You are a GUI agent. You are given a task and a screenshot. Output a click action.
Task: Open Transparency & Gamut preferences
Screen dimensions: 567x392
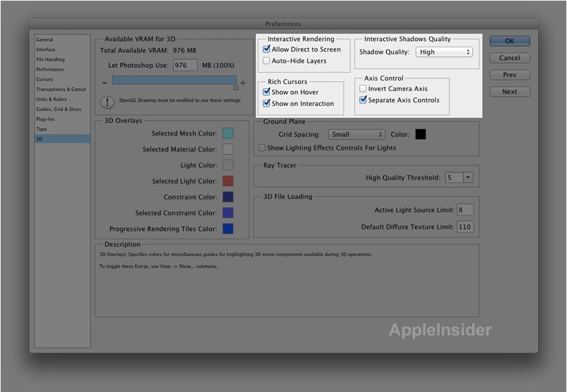pyautogui.click(x=62, y=89)
